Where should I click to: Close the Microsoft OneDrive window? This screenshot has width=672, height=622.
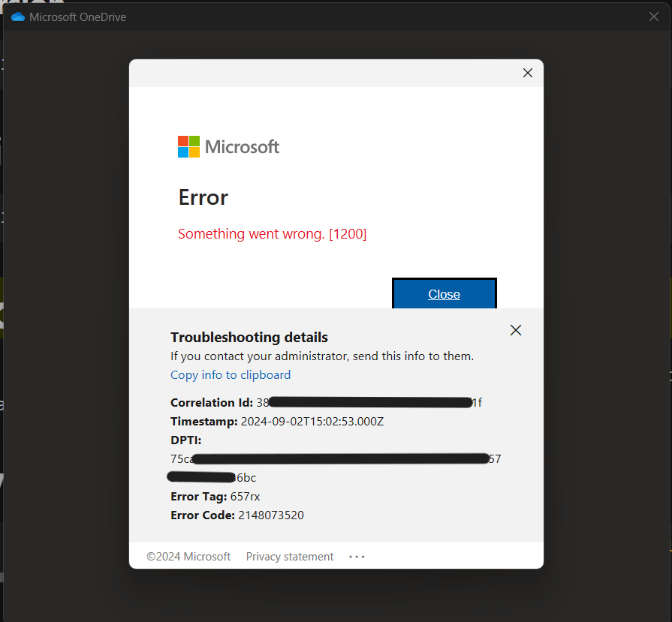(653, 17)
